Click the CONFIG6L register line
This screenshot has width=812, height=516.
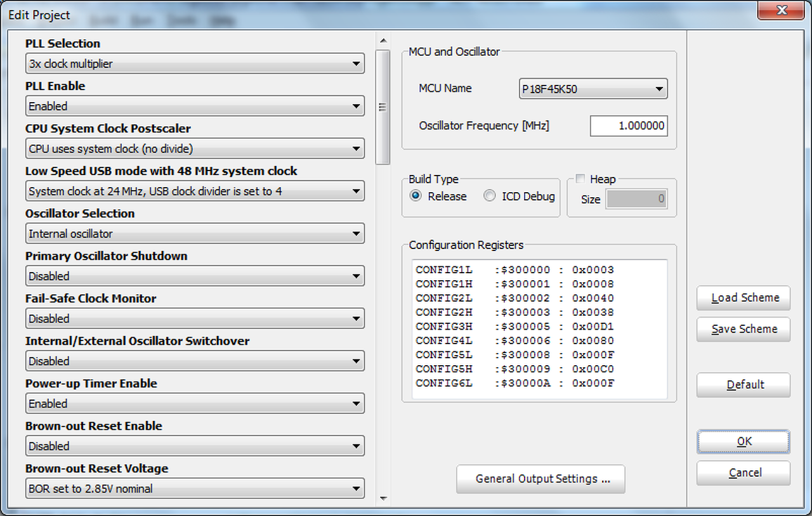point(515,384)
